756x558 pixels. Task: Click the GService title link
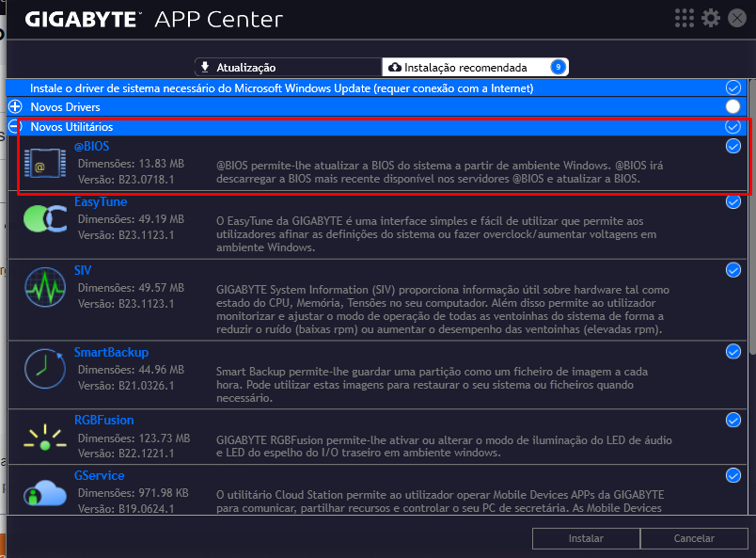point(99,475)
